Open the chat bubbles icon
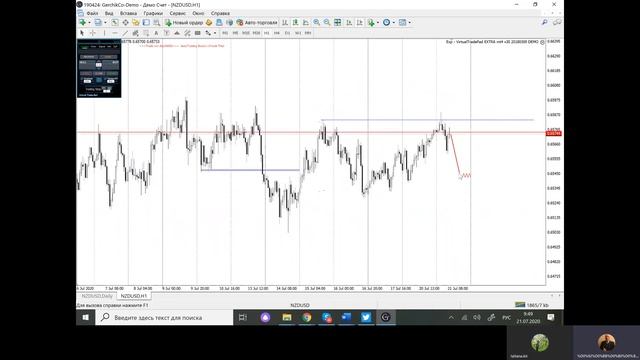The height and width of the screenshot is (360, 640). 557,22
